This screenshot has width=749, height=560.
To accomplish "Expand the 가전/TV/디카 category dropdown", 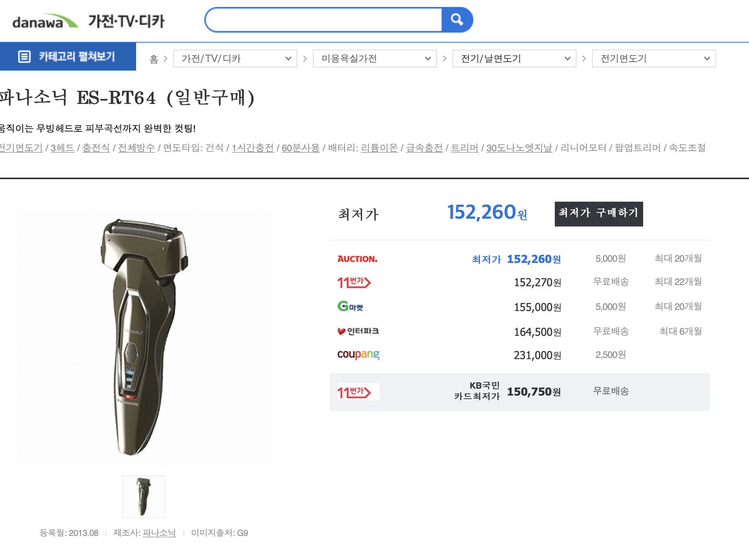I will click(235, 59).
